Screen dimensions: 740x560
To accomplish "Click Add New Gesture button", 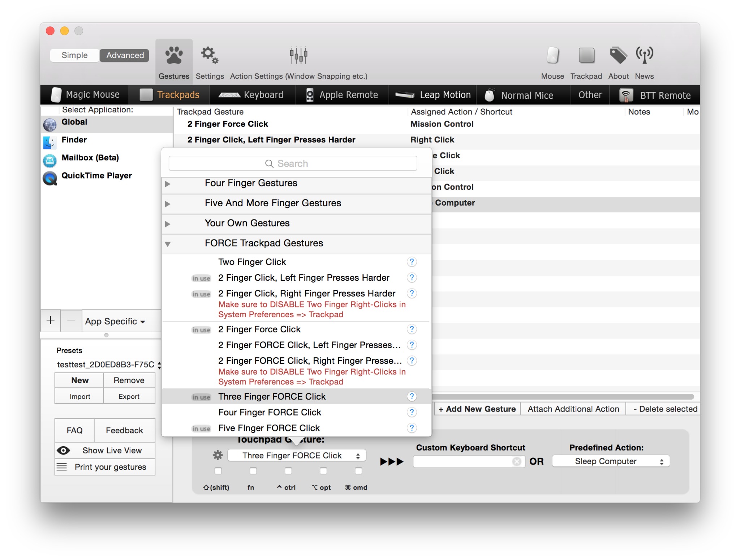I will pos(477,409).
